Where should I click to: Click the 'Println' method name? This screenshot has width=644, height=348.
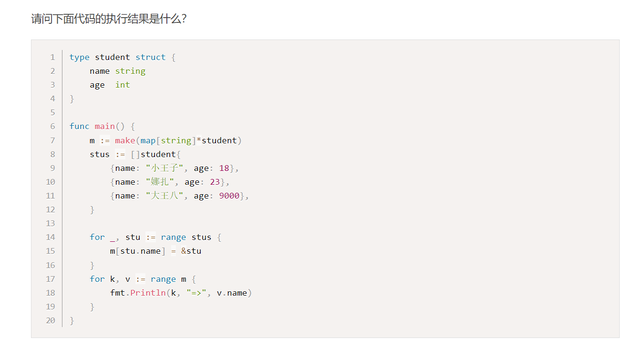pos(148,293)
